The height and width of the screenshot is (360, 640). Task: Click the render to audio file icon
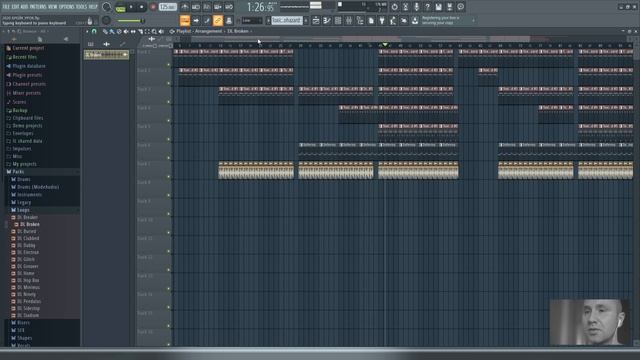(x=449, y=7)
